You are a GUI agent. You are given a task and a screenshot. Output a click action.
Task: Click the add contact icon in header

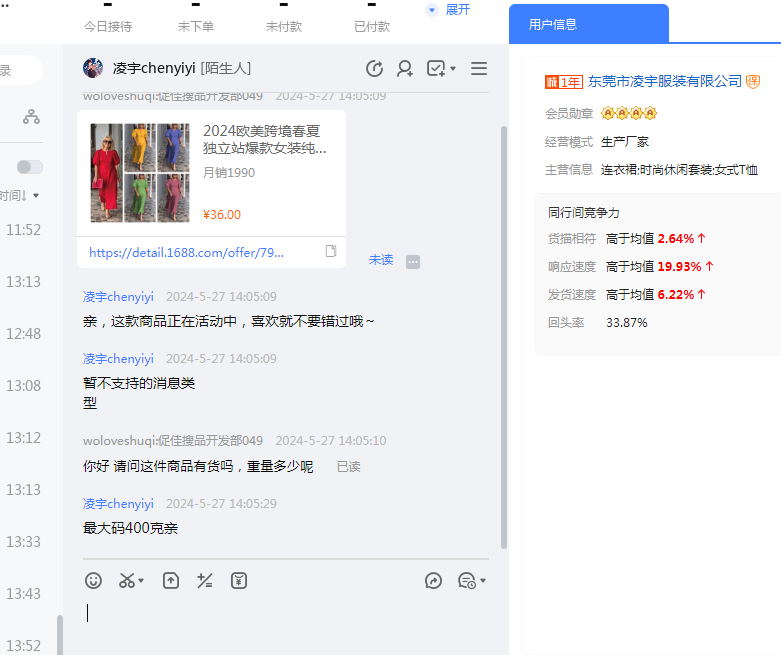point(405,68)
